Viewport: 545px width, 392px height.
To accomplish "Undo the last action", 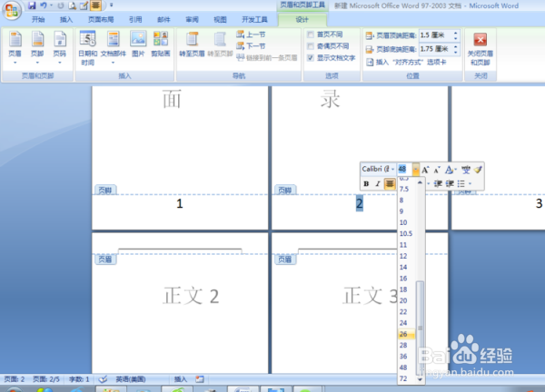I will (44, 5).
